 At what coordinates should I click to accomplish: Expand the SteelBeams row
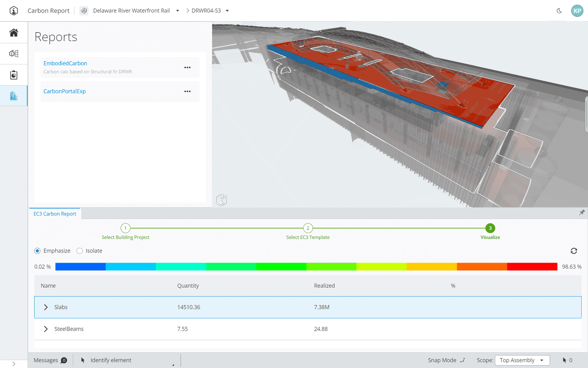click(x=45, y=328)
